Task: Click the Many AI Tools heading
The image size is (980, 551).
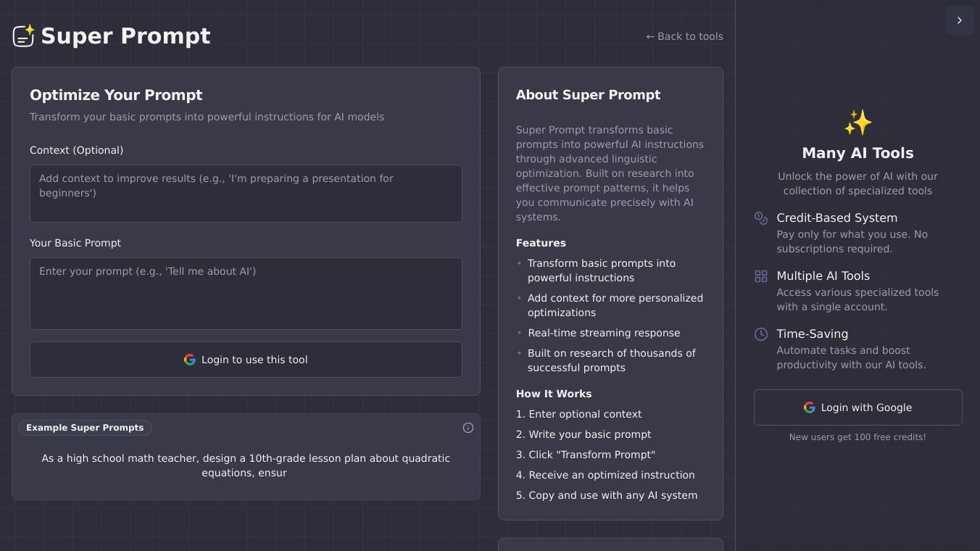Action: (x=857, y=153)
